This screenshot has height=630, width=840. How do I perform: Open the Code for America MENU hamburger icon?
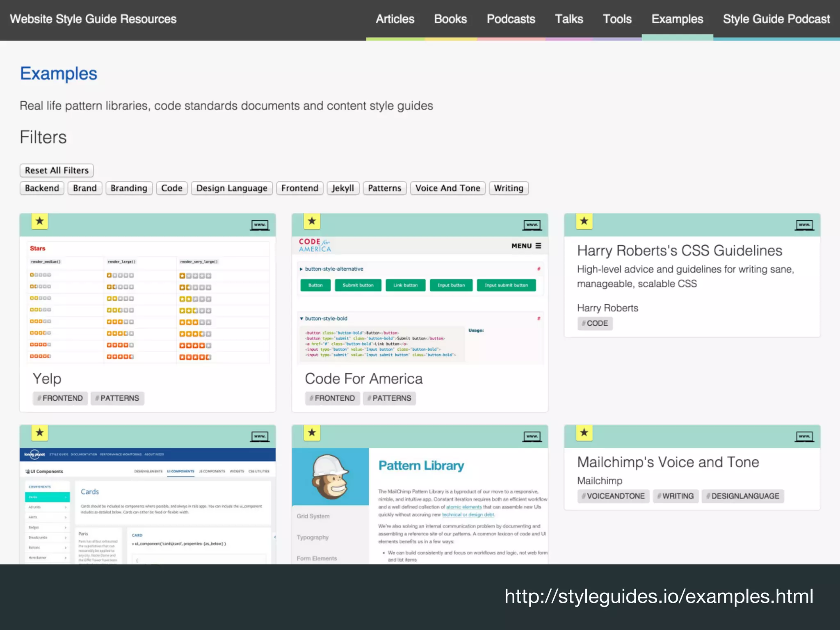pos(539,246)
